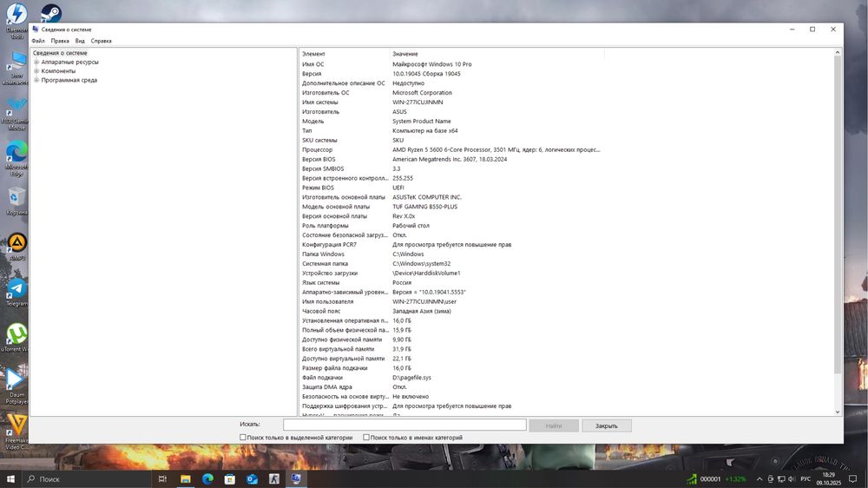The width and height of the screenshot is (868, 488).
Task: Open the Freemake Video Converter shortcut
Action: click(16, 432)
